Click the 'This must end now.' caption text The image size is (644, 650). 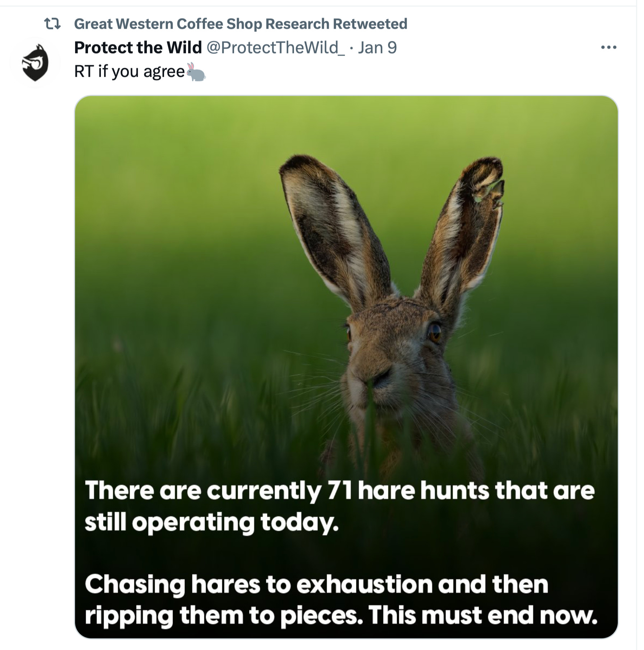point(483,615)
